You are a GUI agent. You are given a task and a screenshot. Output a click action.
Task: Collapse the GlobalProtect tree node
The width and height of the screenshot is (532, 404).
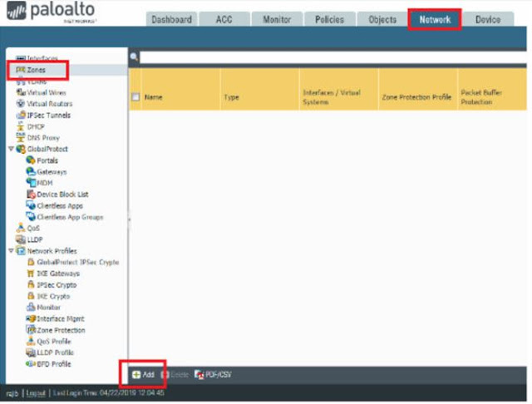tap(11, 149)
